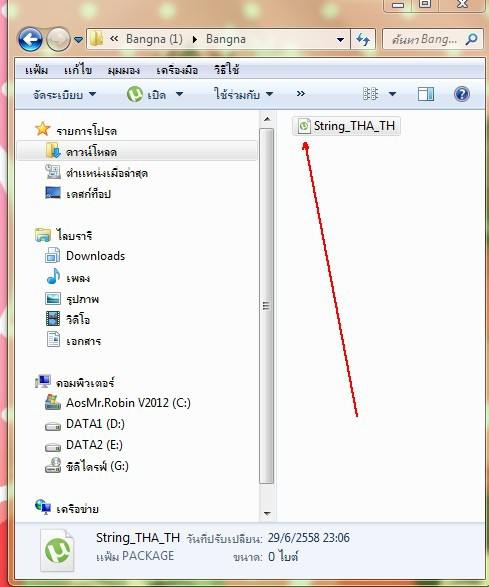Select the String_THA_TH file

[x=346, y=126]
